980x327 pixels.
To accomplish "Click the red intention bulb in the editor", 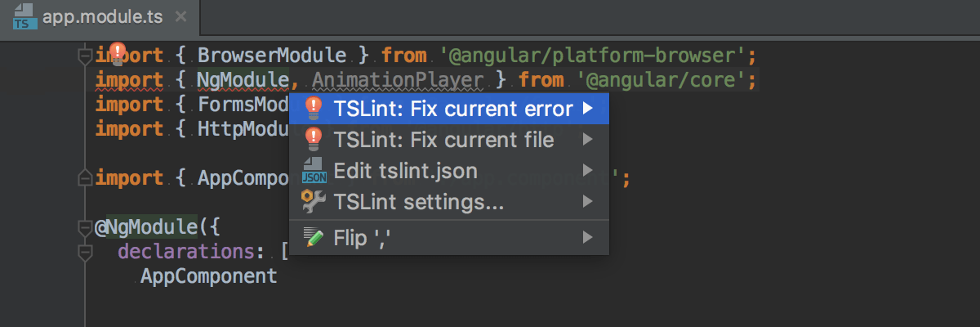I will [117, 54].
